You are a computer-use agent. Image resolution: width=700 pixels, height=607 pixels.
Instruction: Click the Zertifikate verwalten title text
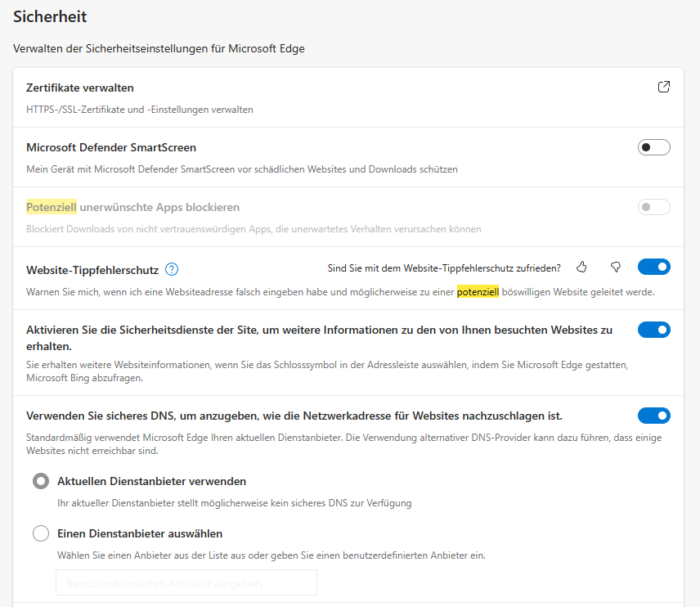pos(80,88)
